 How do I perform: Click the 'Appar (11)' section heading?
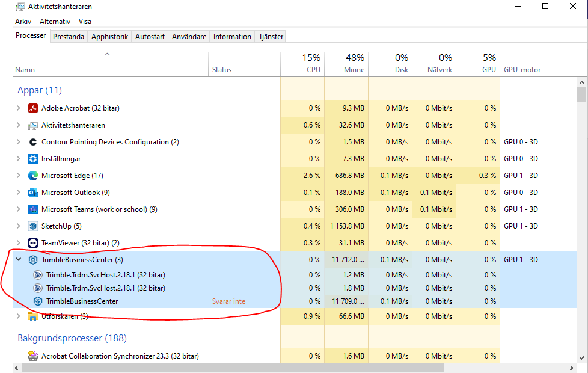[40, 90]
